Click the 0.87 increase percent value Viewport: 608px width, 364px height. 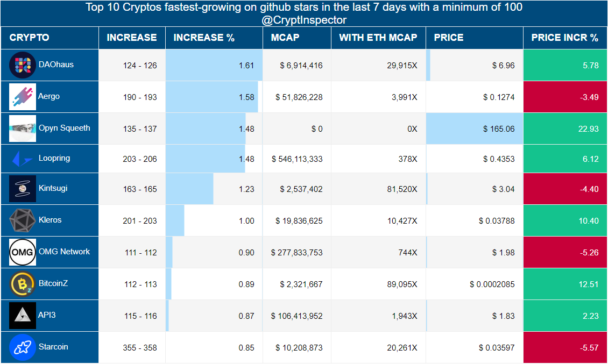point(246,316)
